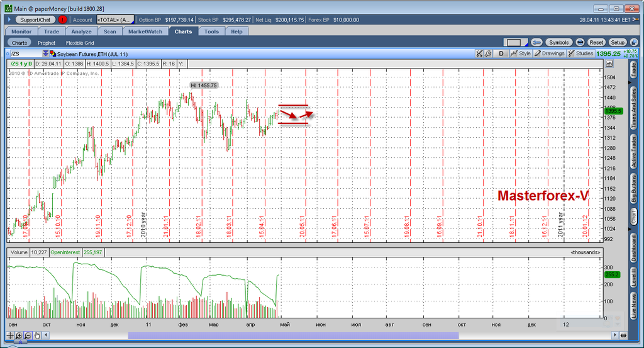
Task: Expand the /ZS 1 y D chart label
Action: coord(21,64)
